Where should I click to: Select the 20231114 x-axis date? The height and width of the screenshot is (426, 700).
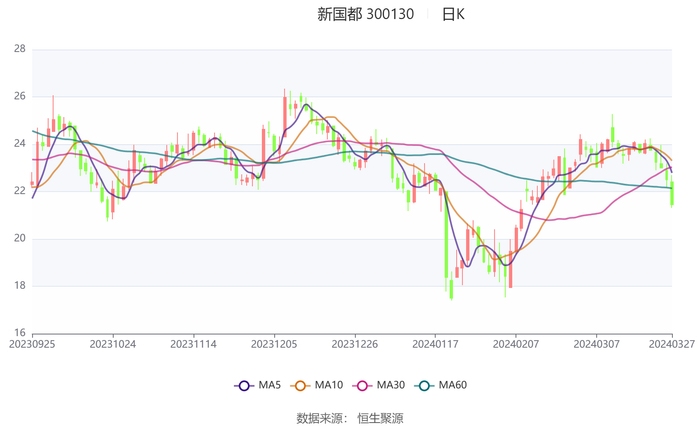tap(193, 344)
